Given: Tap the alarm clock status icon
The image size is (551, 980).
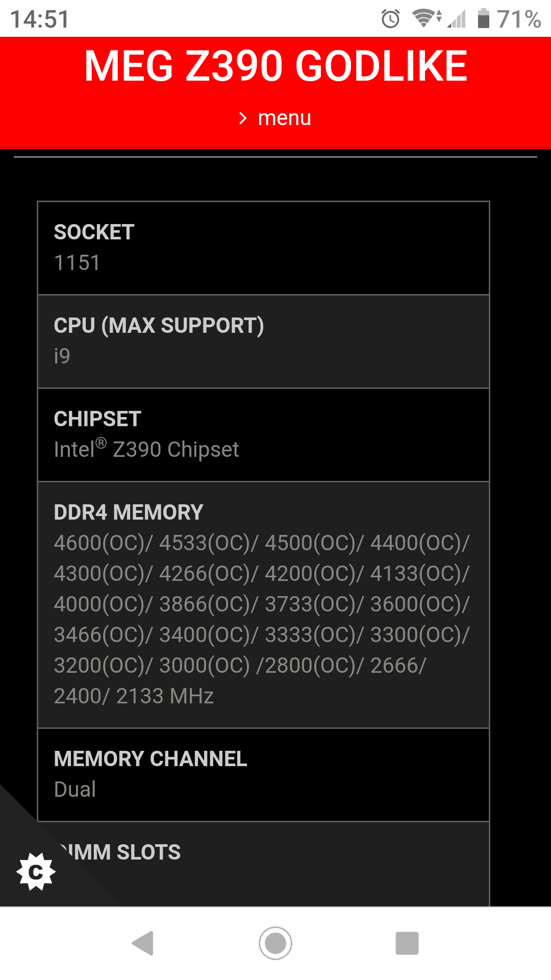Looking at the screenshot, I should (390, 19).
